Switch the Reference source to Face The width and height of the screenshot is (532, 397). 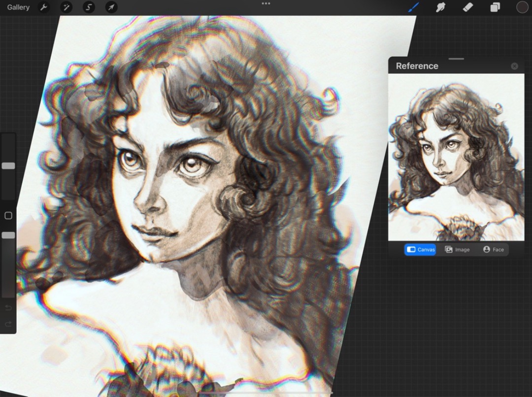tap(493, 249)
